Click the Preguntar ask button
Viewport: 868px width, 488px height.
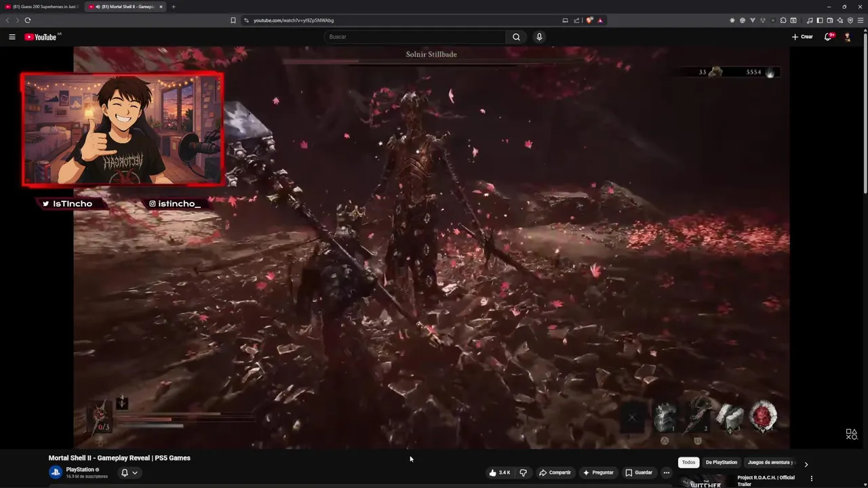click(597, 472)
